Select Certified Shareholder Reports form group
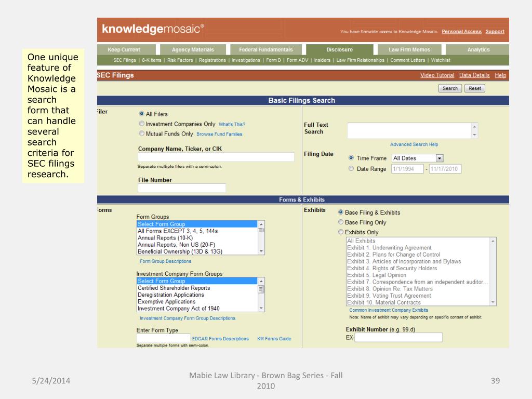Screen dimensions: 532x399 click(197, 288)
